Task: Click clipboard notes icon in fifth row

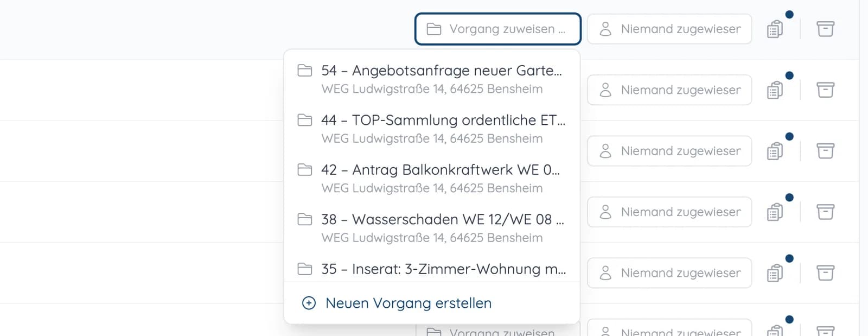Action: pos(775,272)
